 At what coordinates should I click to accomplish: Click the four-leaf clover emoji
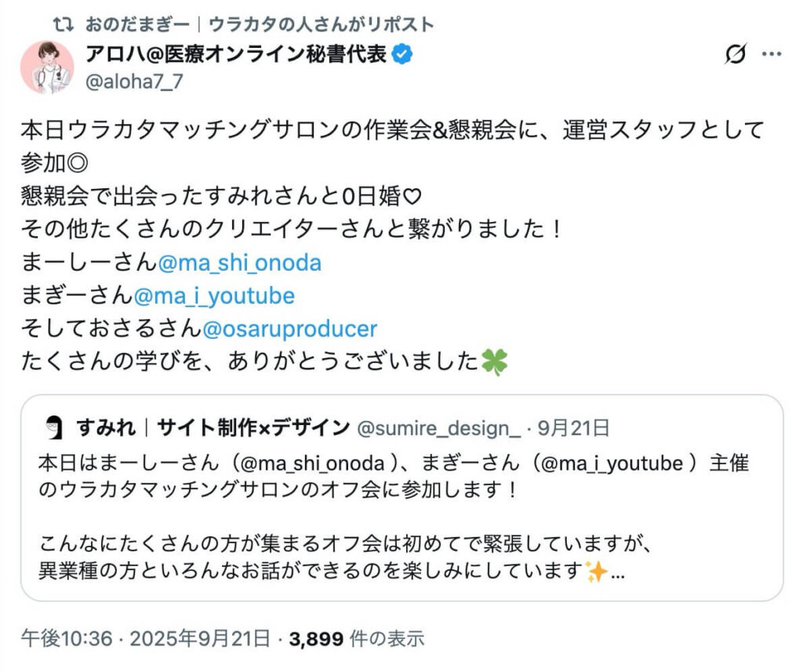[x=495, y=362]
